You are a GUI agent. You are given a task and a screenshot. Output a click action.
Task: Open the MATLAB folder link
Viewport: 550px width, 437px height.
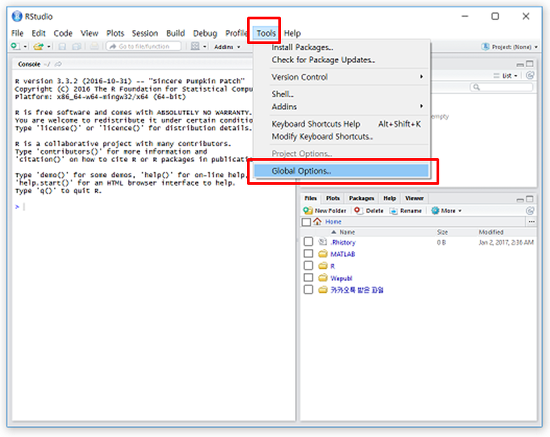coord(343,254)
